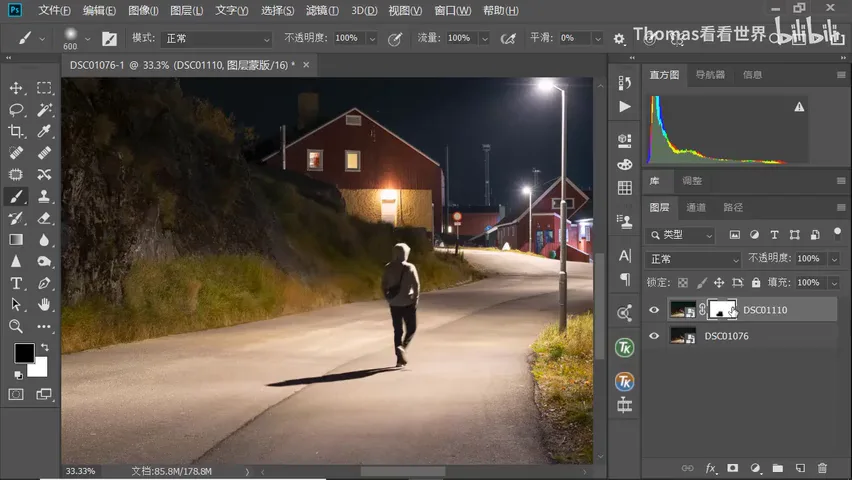The height and width of the screenshot is (480, 852).
Task: Switch to the 通道 (Channels) tab
Action: (x=696, y=207)
